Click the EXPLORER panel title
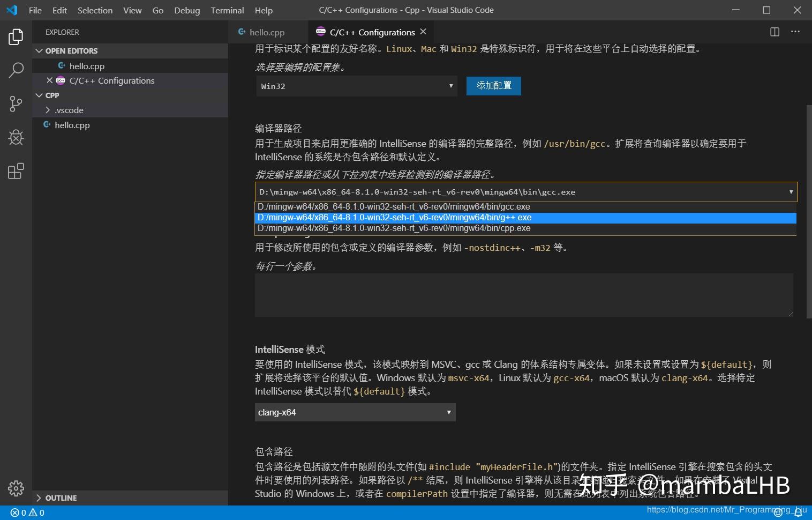 (x=62, y=32)
